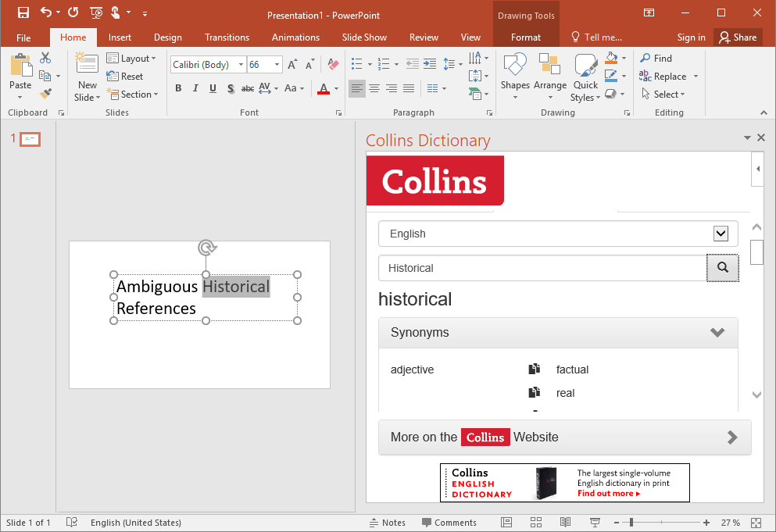Click the Sign in link
The width and height of the screenshot is (776, 532).
pos(691,37)
